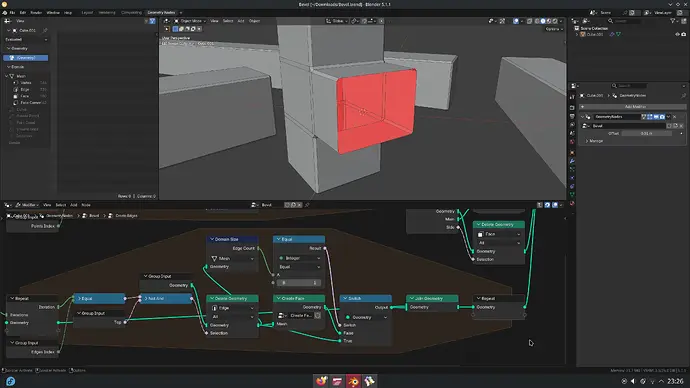Viewport: 690px width, 388px height.
Task: Toggle the viewport overlays icon
Action: click(516, 21)
